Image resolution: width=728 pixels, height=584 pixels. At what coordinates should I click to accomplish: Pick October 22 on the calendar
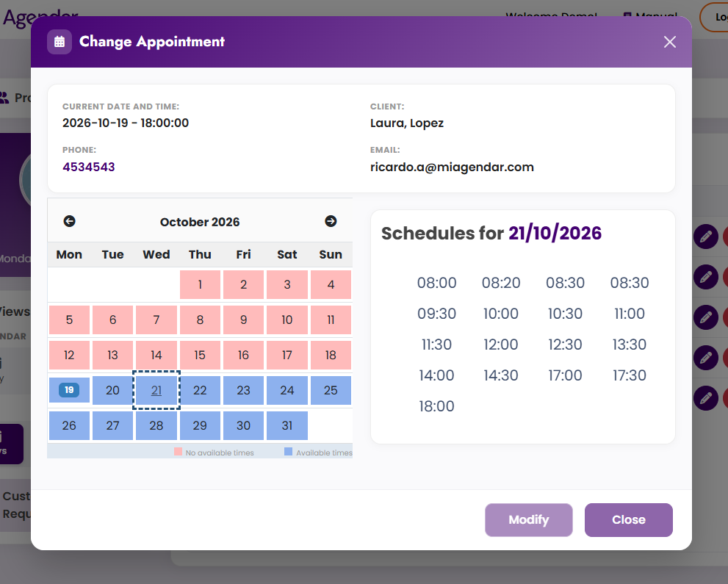200,390
